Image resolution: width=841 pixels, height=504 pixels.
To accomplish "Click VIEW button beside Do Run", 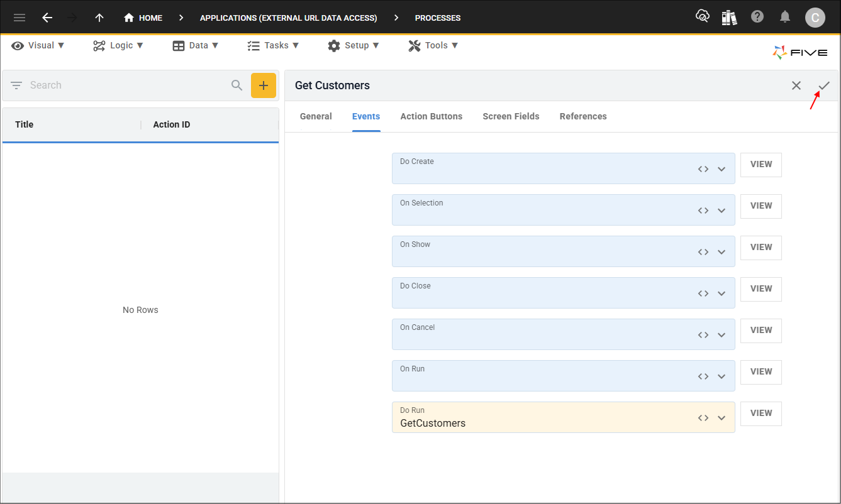I will click(760, 413).
